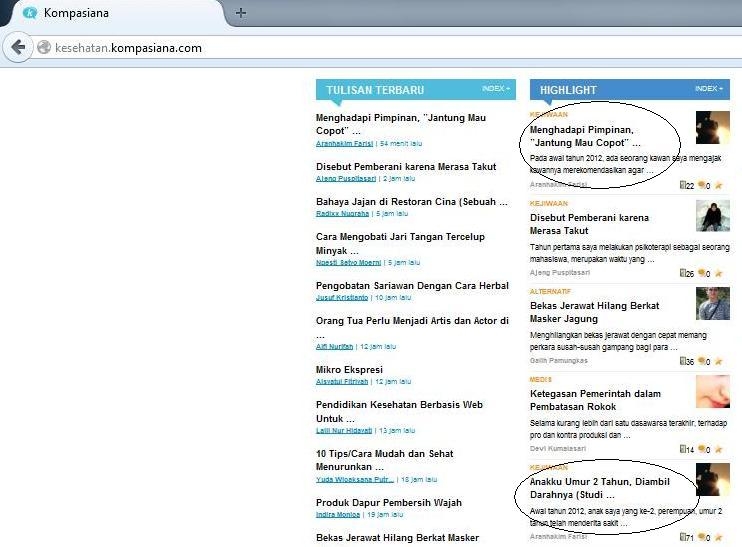Viewport: 742px width, 547px height.
Task: Open article '10 Tips/Cara Mudah dan Sehat Menurunkan'
Action: pos(384,460)
